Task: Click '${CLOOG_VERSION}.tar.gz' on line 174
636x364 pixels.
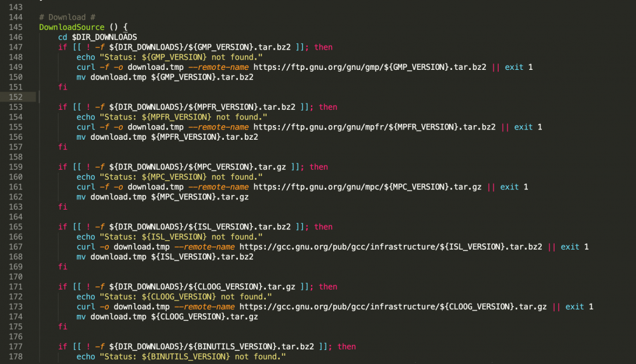Action: tap(204, 317)
